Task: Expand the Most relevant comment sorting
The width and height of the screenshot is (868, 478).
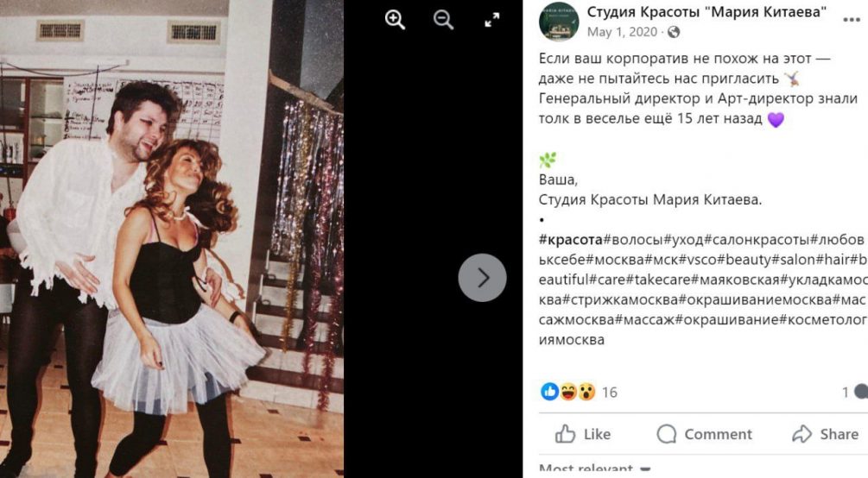Action: (595, 470)
